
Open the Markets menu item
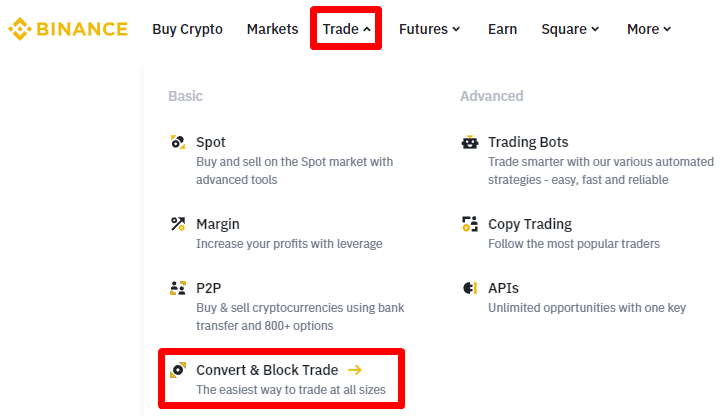273,29
